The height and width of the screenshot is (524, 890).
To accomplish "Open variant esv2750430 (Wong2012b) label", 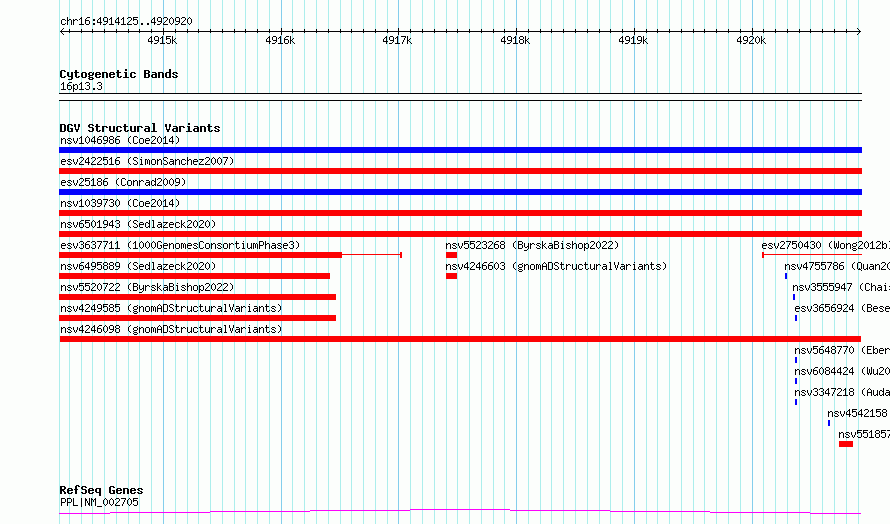I will [x=825, y=245].
